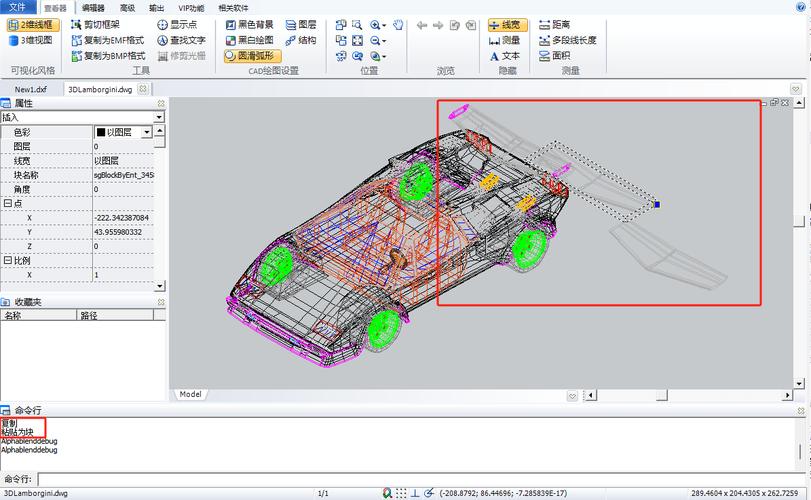Select the 面积 area measure tool
Viewport: 811px width, 500px height.
click(x=554, y=56)
